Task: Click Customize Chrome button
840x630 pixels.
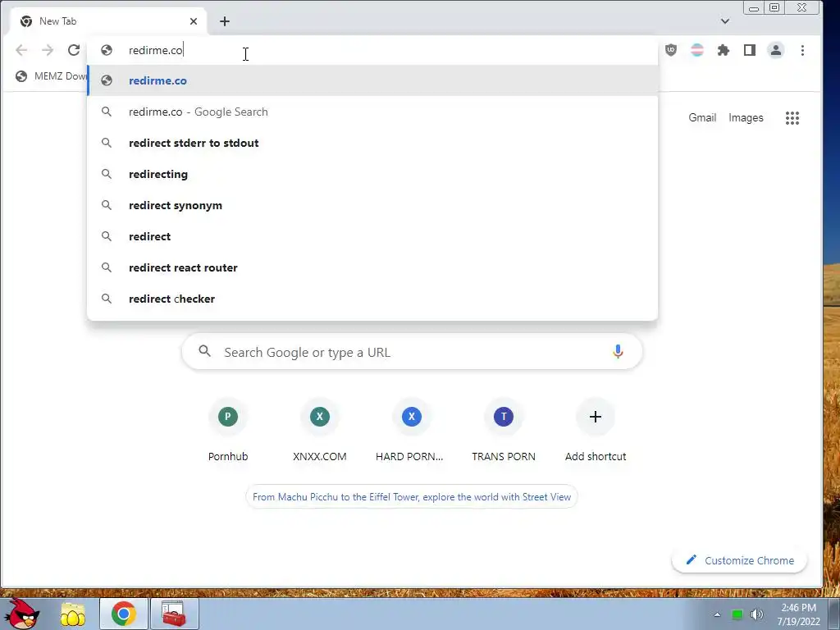Action: point(740,560)
